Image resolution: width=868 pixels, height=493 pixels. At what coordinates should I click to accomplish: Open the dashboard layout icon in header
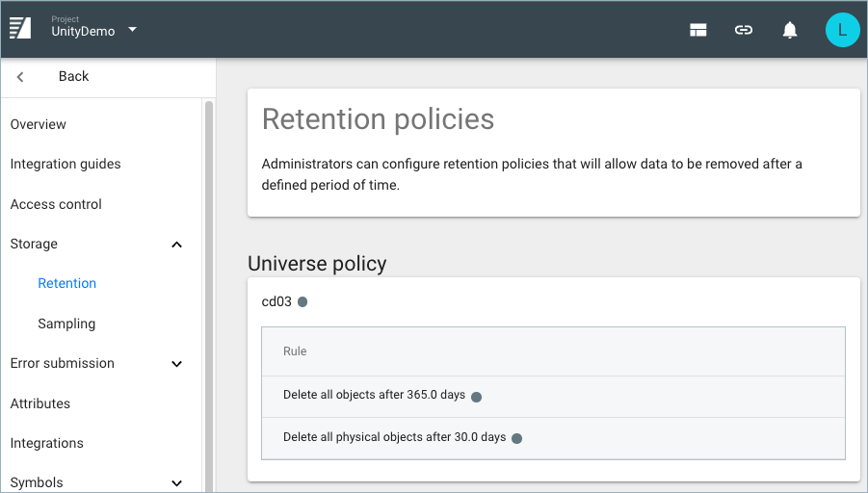(698, 30)
